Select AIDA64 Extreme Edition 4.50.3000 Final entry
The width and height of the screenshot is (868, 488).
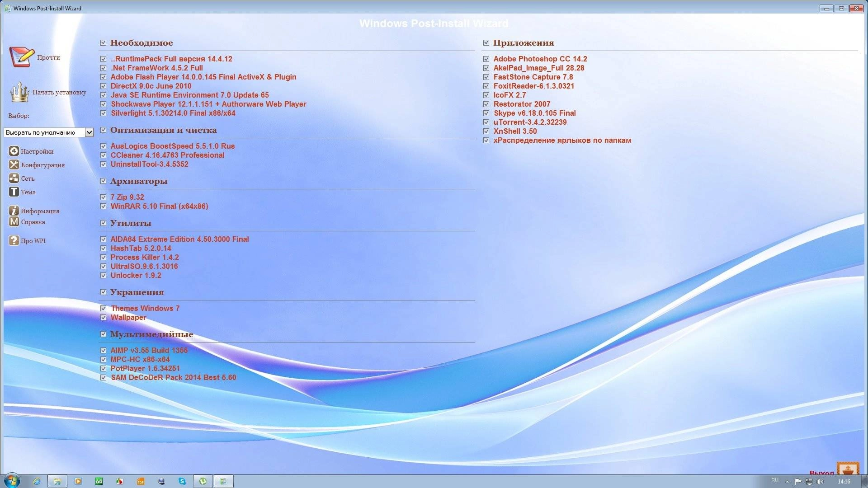[x=179, y=239]
